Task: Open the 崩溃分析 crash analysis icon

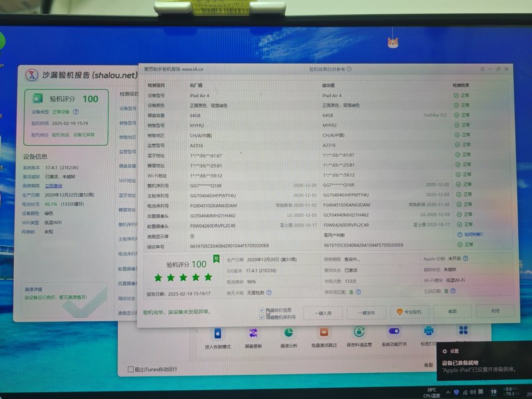Action: [289, 333]
